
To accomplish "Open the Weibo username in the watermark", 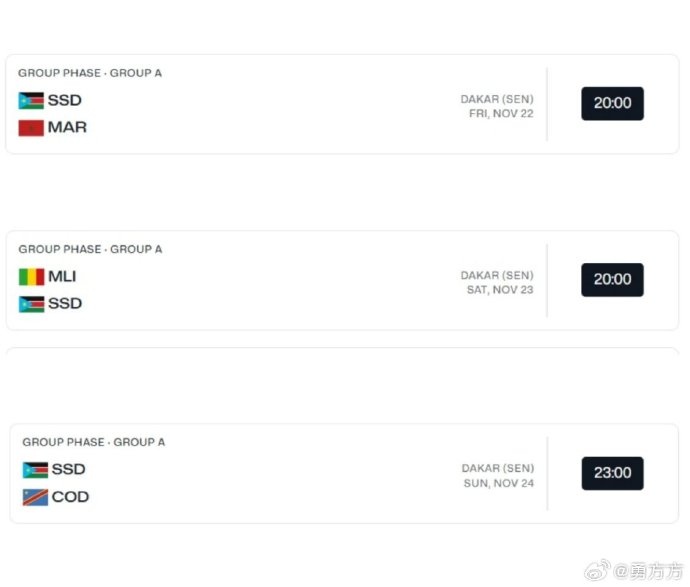I will point(647,572).
